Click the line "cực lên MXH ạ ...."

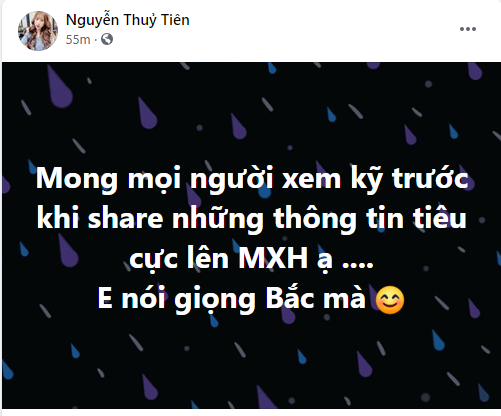[x=251, y=259]
